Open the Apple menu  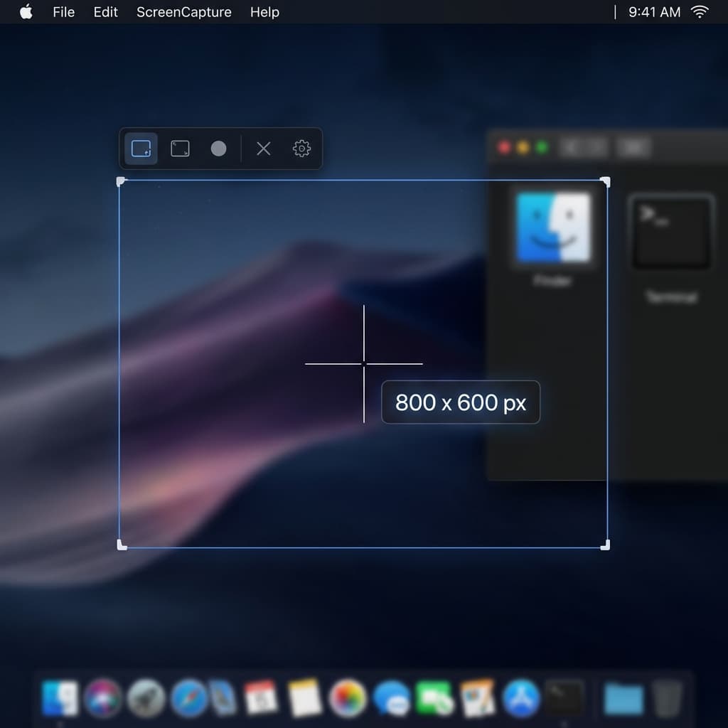click(26, 11)
